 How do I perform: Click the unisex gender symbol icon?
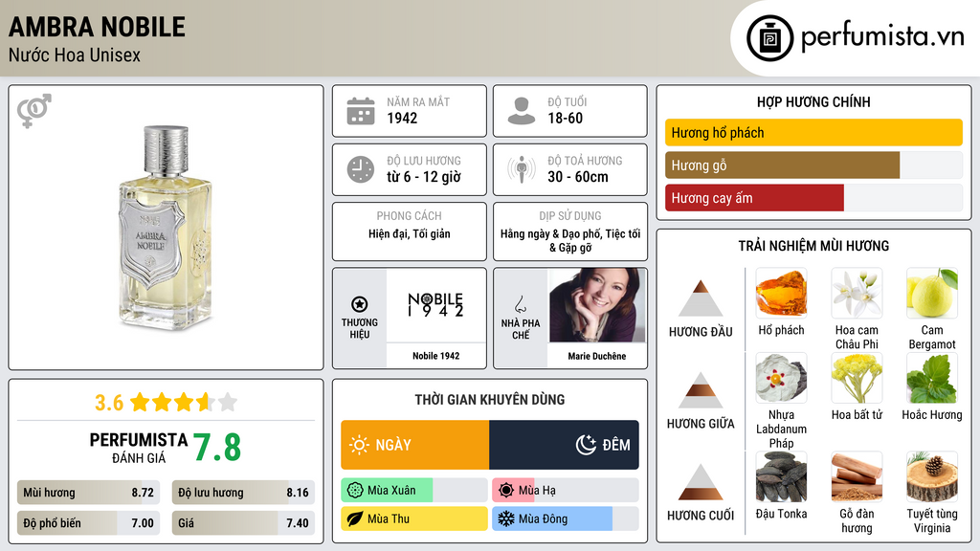coord(33,111)
